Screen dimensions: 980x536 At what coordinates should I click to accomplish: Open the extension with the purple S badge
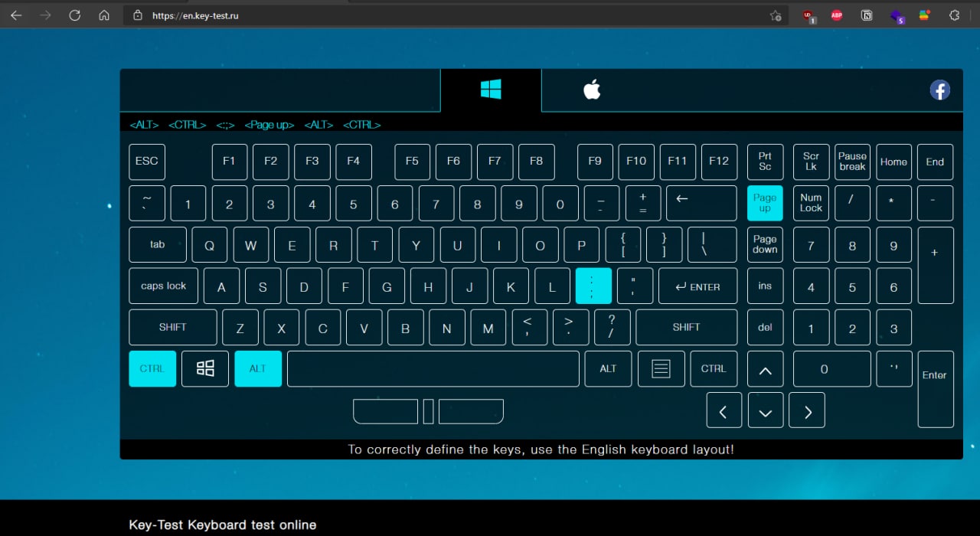coord(896,15)
